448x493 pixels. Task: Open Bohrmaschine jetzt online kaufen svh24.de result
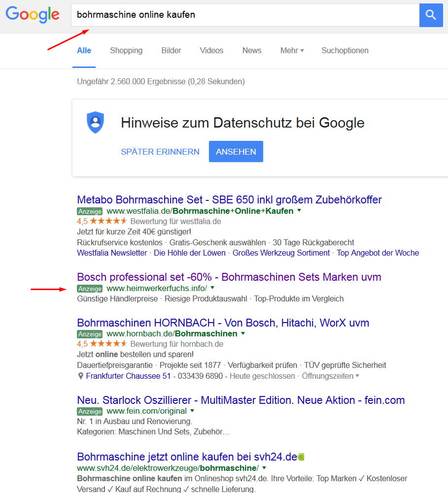187,457
